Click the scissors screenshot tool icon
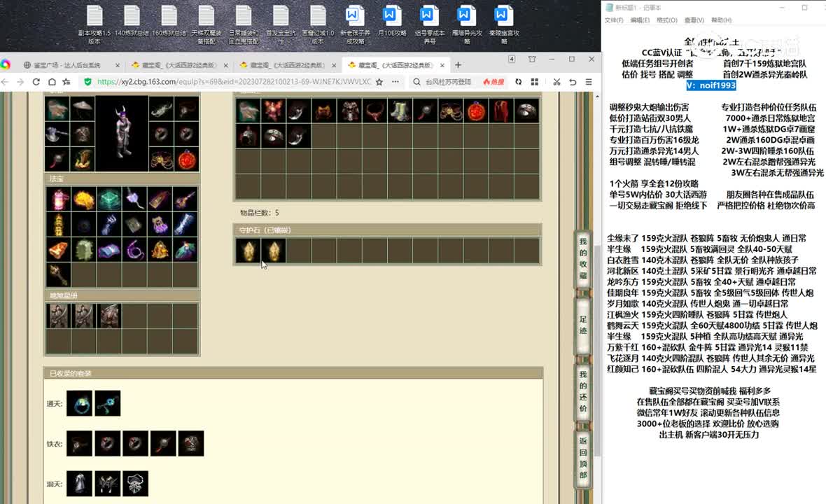 coord(556,82)
